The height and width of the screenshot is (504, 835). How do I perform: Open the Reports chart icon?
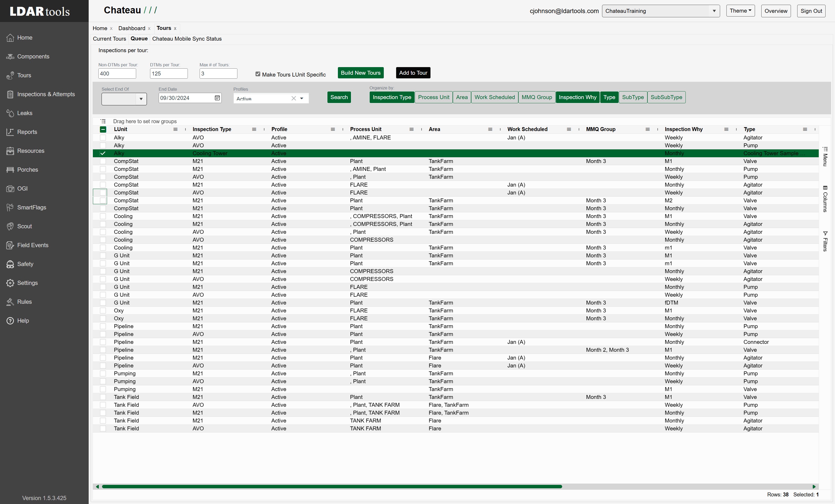pos(10,132)
